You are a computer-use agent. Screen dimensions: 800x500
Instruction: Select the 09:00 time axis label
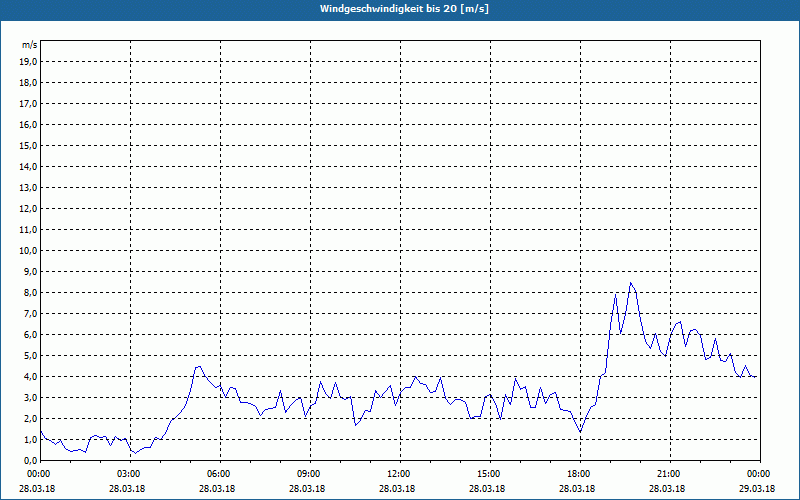tap(311, 474)
